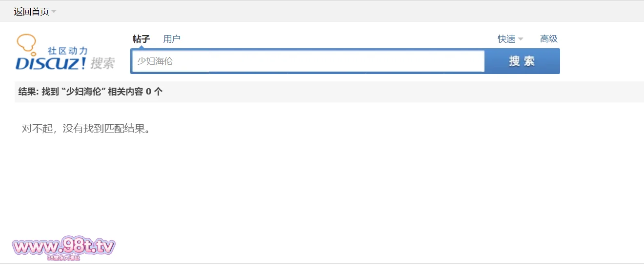Click the result count 0 个

click(154, 92)
